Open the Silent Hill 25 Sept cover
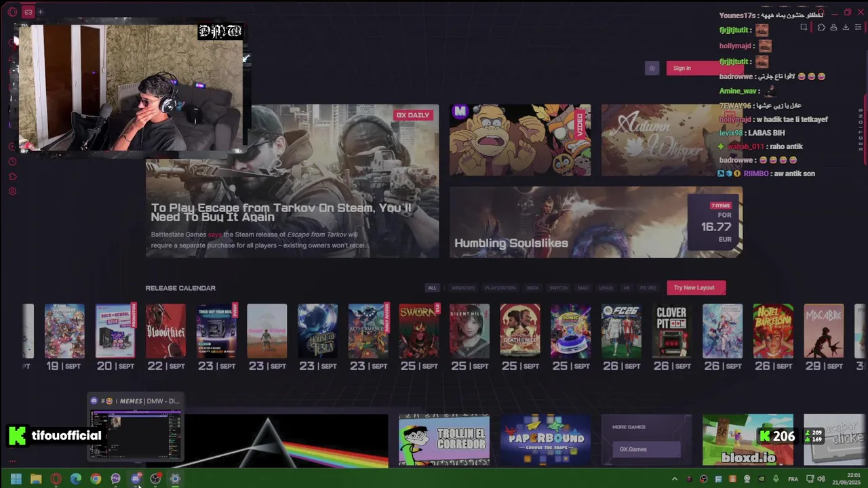 tap(469, 331)
